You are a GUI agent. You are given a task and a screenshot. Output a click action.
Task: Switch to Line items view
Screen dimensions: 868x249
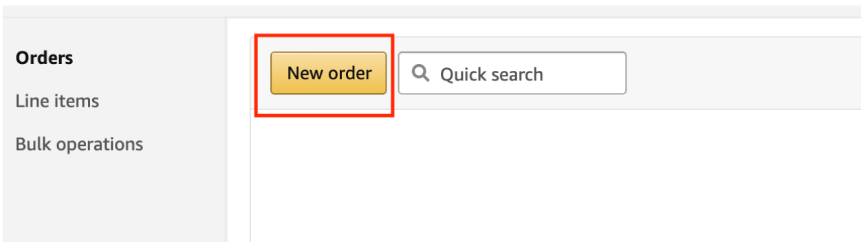click(57, 101)
